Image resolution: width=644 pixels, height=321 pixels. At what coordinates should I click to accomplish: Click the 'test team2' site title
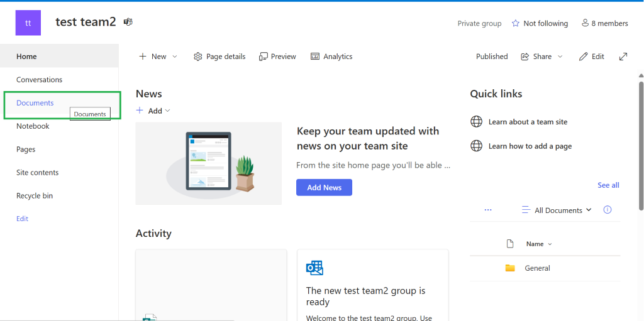pyautogui.click(x=86, y=22)
